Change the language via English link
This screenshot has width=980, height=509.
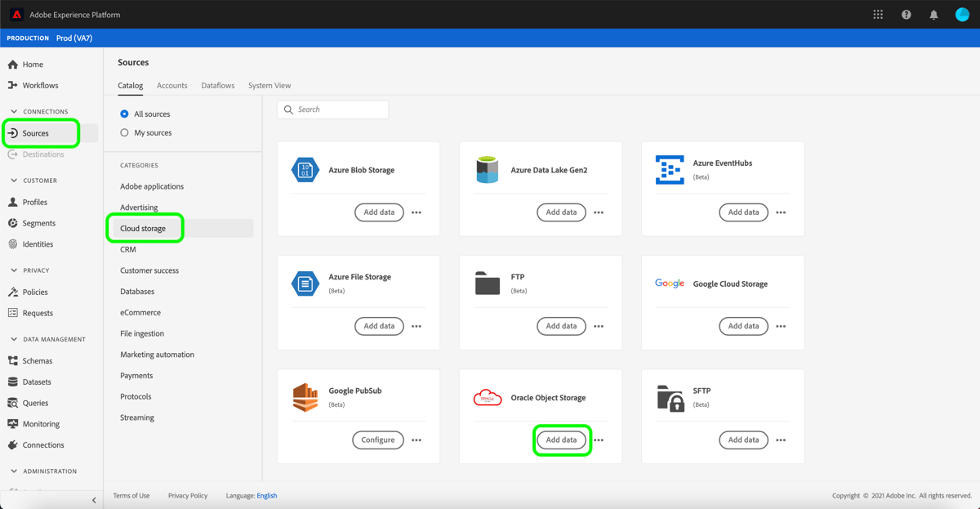tap(267, 495)
